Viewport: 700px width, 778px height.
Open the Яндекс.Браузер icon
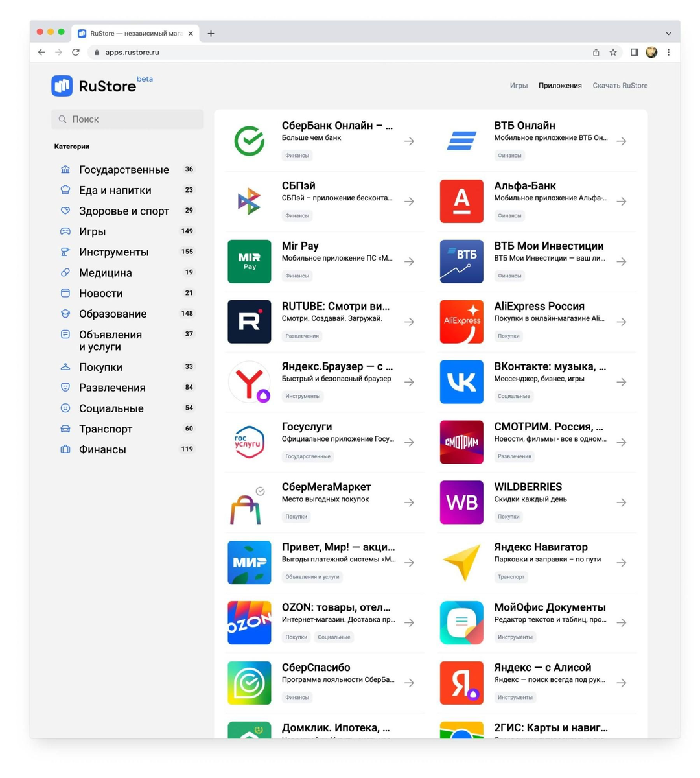pos(249,382)
